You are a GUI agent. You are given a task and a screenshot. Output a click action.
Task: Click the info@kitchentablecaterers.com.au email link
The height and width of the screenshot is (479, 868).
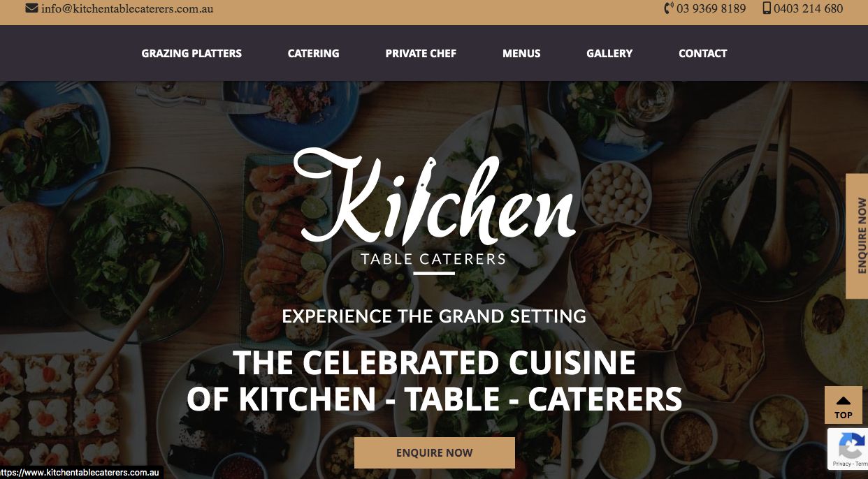pyautogui.click(x=127, y=9)
